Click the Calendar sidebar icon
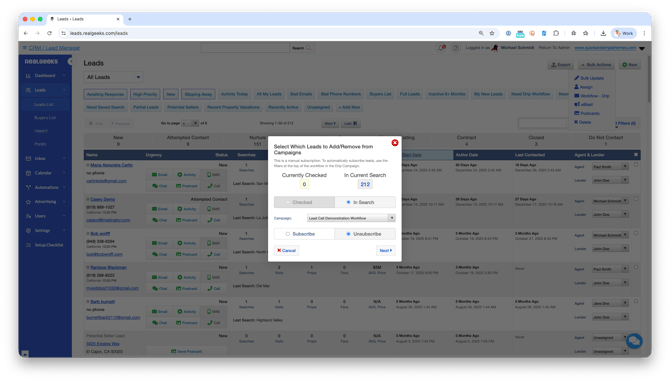Viewport: 670px width, 382px height. click(28, 173)
